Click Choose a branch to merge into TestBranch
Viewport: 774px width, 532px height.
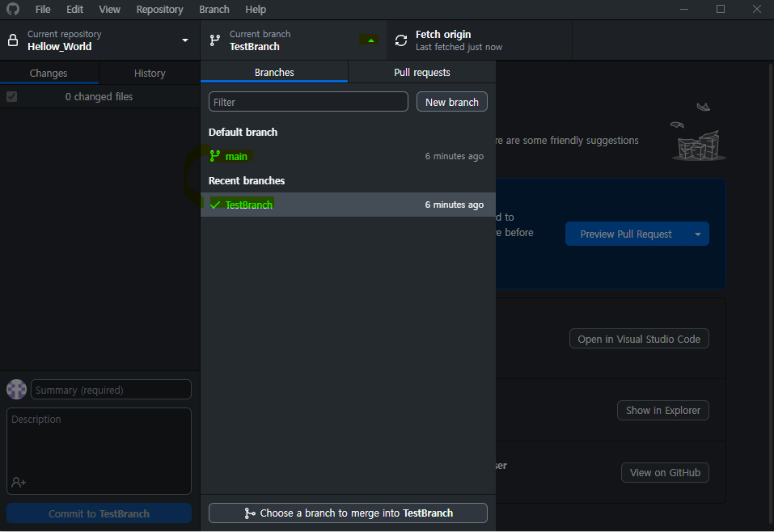point(348,513)
